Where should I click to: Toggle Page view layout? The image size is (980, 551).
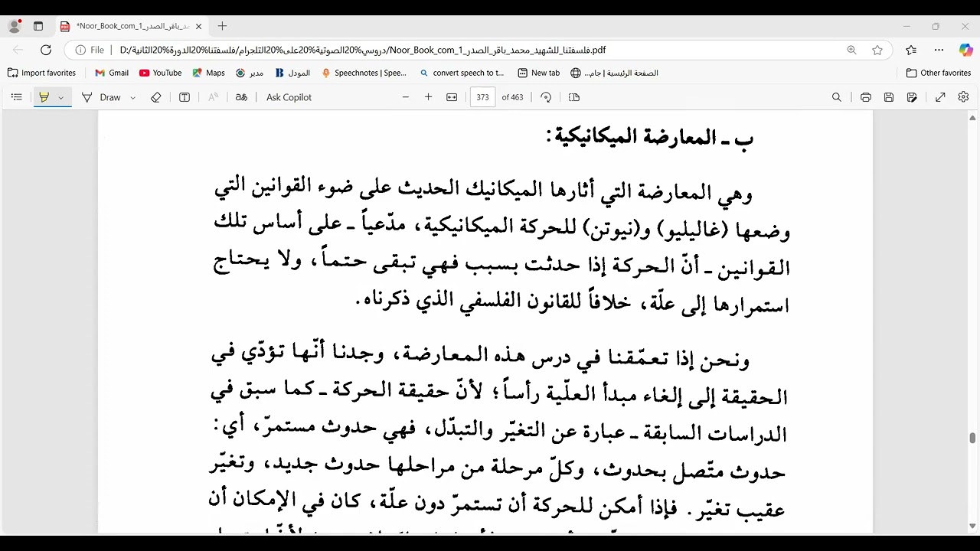574,97
